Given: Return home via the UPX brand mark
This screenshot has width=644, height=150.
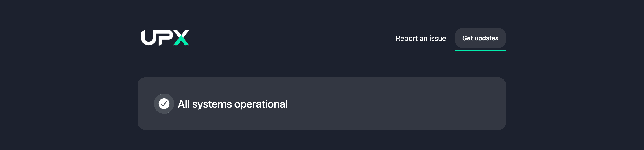Looking at the screenshot, I should coord(165,38).
